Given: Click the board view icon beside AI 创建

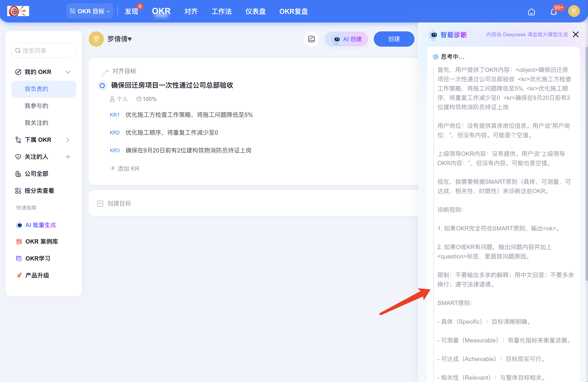Looking at the screenshot, I should click(x=311, y=39).
